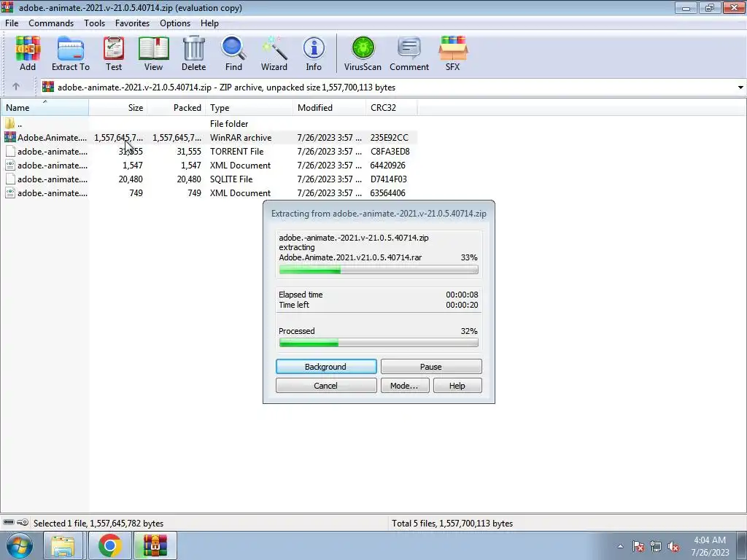Image resolution: width=747 pixels, height=560 pixels.
Task: Open the Windows Start menu
Action: 19,545
